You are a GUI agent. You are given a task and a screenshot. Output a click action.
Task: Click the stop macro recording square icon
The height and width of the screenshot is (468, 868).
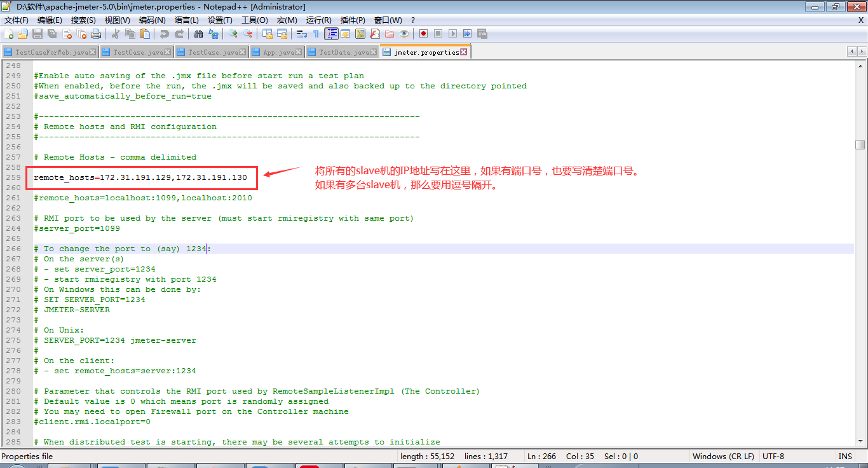(x=438, y=34)
